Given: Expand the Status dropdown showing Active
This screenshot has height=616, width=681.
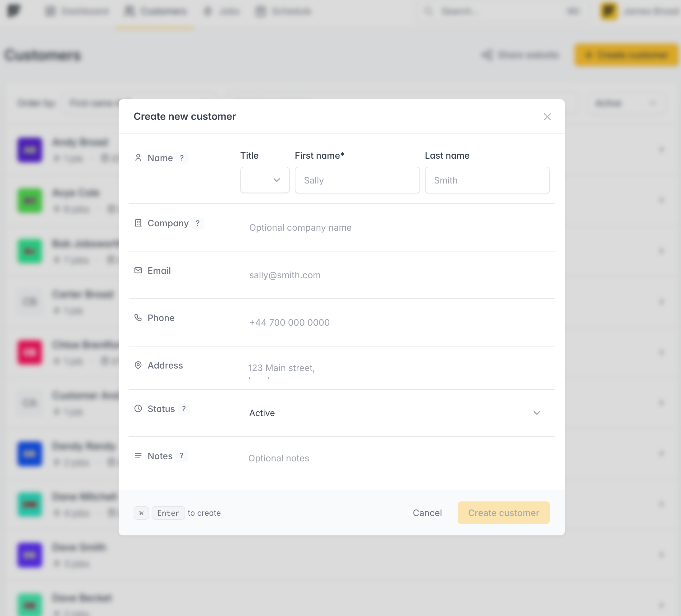Looking at the screenshot, I should 395,413.
